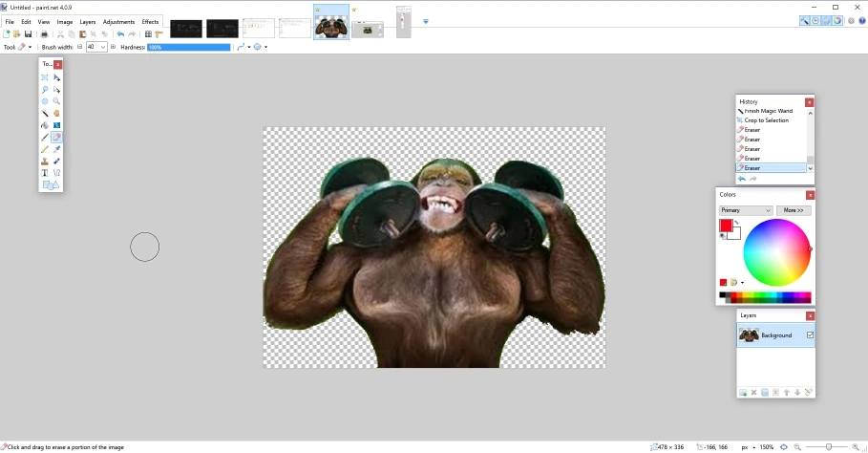Select the Color Picker eyedropper tool
Screen dimensions: 868x453
coord(56,149)
